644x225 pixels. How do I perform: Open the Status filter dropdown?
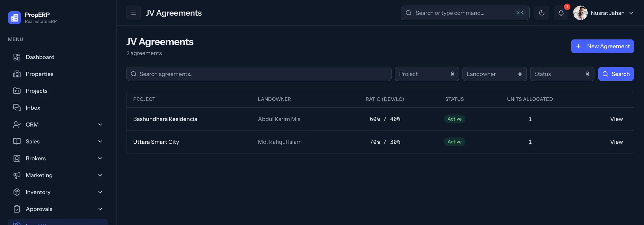click(562, 74)
